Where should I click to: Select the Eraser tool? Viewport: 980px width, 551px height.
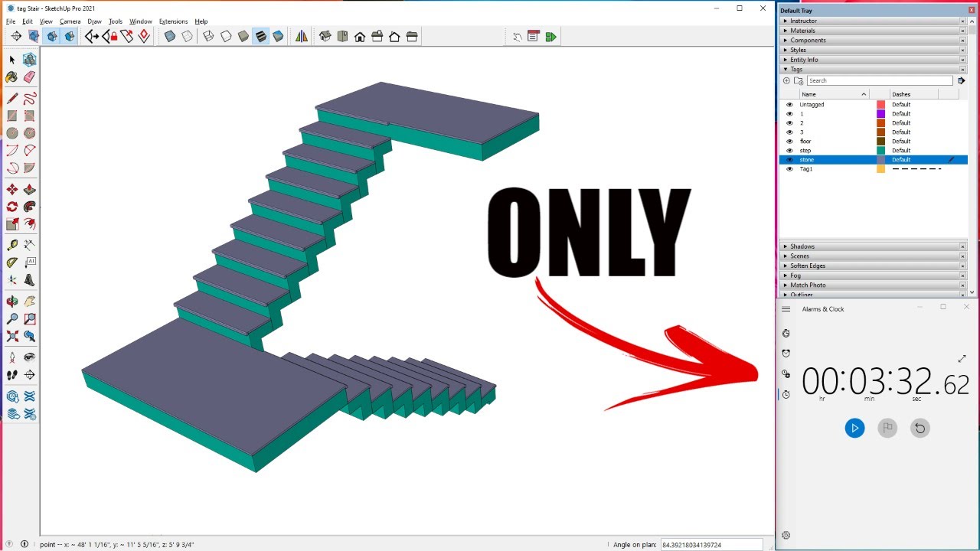[x=29, y=77]
